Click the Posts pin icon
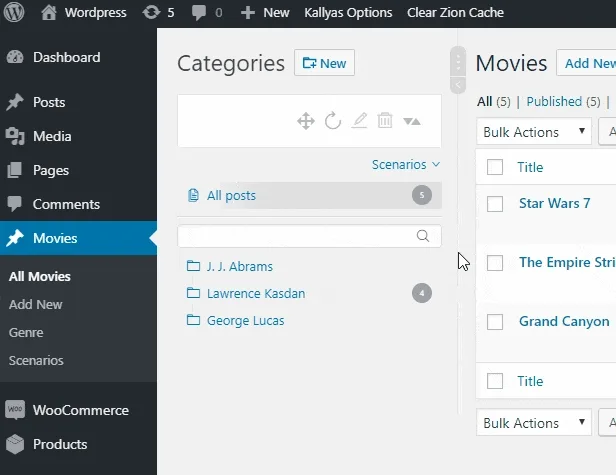This screenshot has height=475, width=616. click(15, 102)
